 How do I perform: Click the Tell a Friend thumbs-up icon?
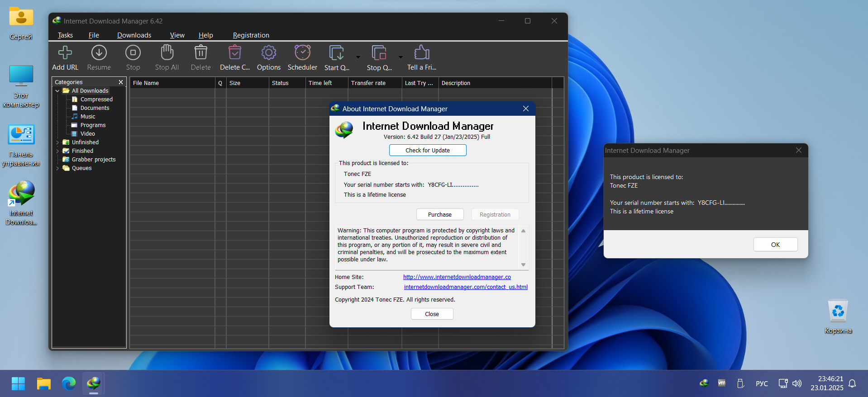pyautogui.click(x=422, y=52)
